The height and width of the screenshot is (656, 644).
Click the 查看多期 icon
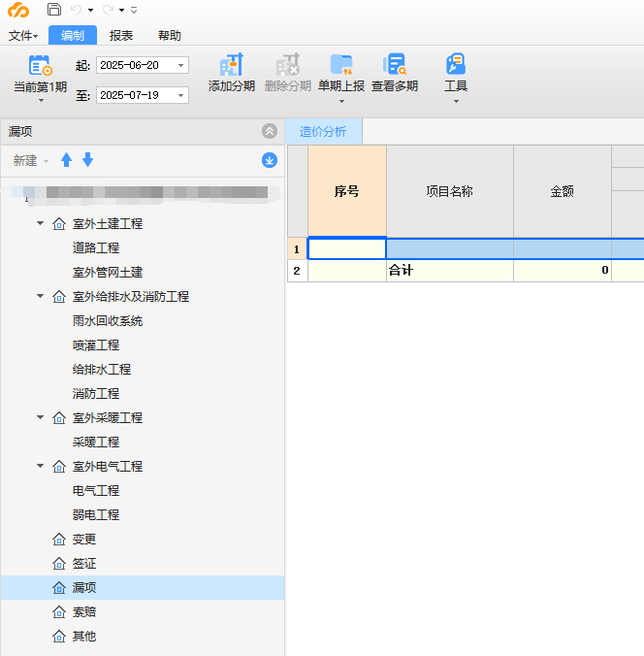(x=395, y=64)
